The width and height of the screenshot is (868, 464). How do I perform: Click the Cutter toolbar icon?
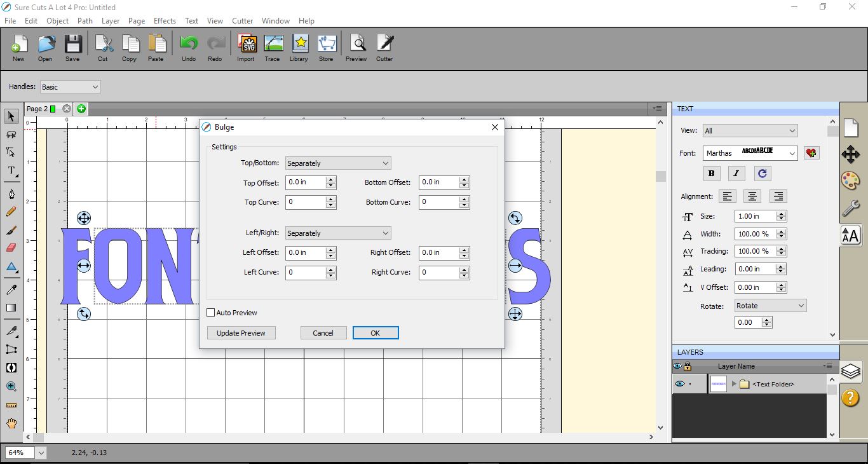coord(384,48)
